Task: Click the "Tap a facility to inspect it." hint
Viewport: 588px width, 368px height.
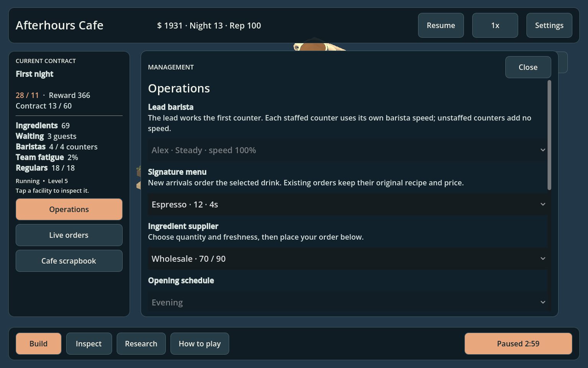Action: tap(52, 191)
